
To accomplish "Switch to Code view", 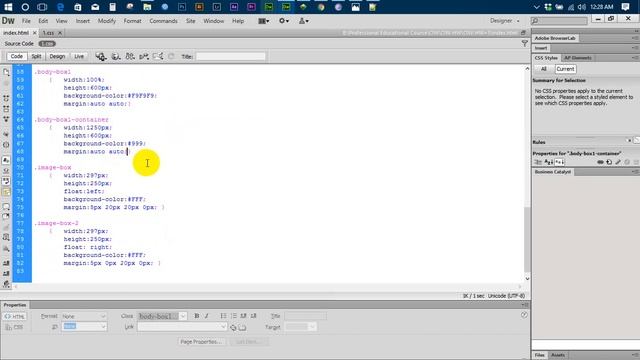I will pyautogui.click(x=16, y=56).
